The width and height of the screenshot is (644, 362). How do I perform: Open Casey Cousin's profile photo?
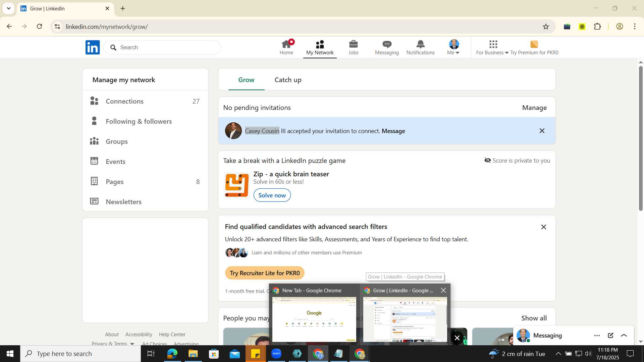pos(233,131)
